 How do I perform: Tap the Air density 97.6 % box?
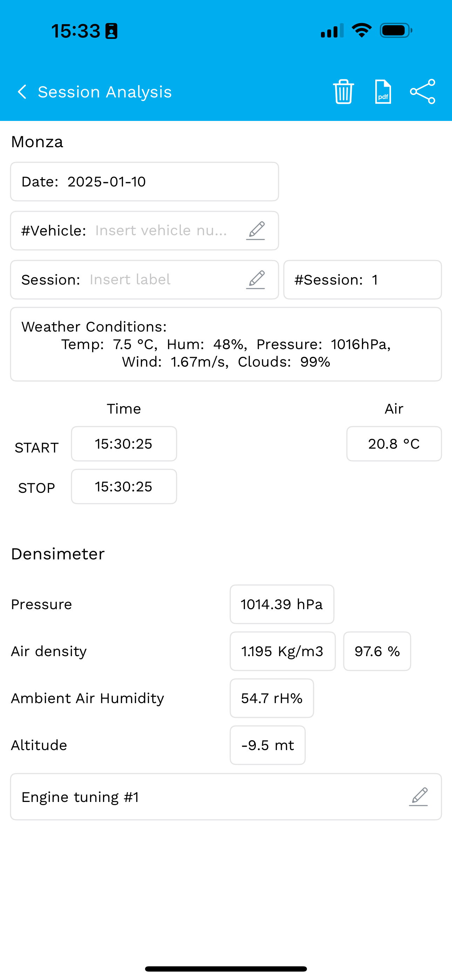[377, 651]
